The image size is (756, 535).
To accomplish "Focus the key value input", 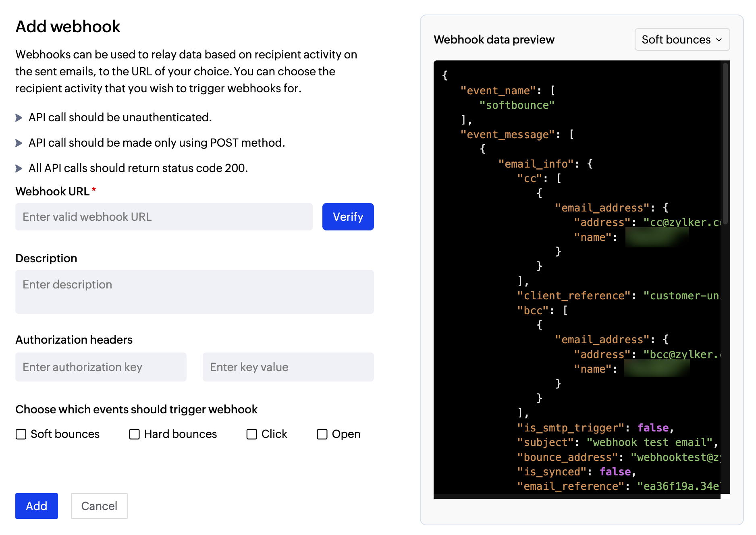I will coord(288,367).
